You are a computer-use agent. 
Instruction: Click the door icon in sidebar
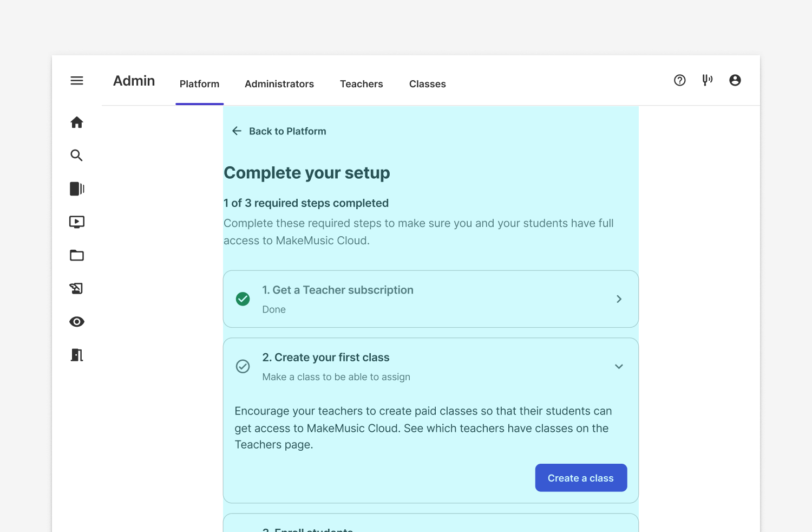pos(77,355)
